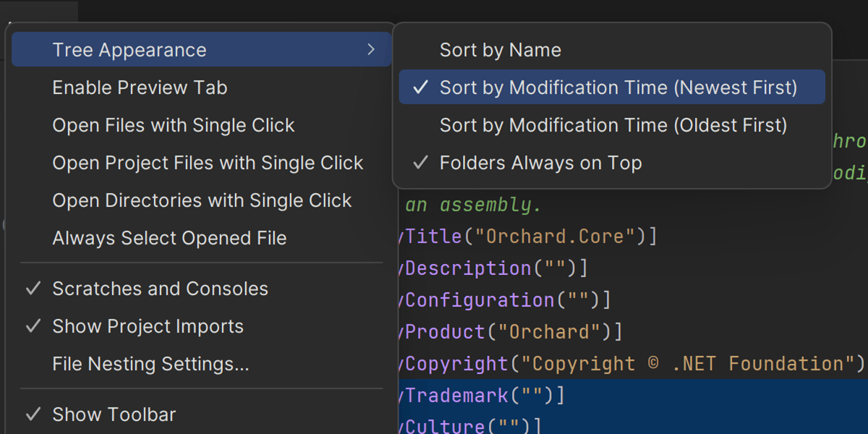Choose Sort by Name
Screen dimensions: 868x434
pyautogui.click(x=500, y=50)
